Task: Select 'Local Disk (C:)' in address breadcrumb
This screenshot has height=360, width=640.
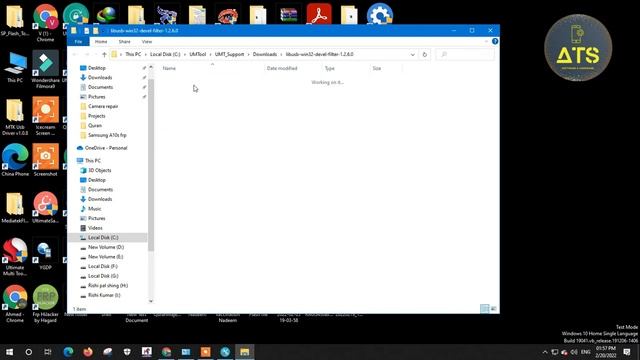Action: 165,54
